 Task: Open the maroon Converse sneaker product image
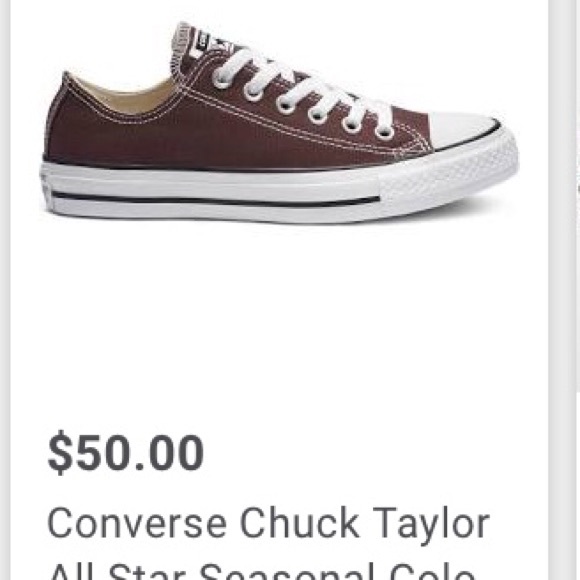click(x=279, y=124)
